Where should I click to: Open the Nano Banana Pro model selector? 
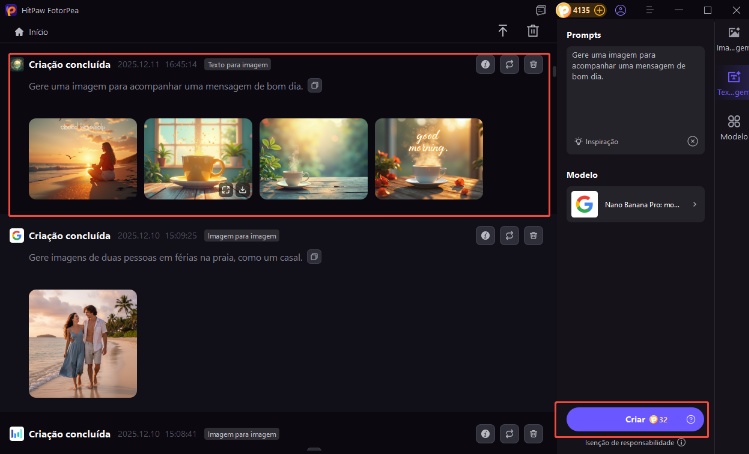click(636, 205)
